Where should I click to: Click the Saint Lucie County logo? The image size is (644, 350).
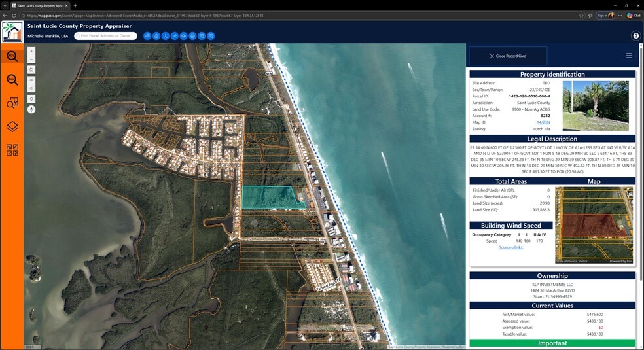point(12,31)
